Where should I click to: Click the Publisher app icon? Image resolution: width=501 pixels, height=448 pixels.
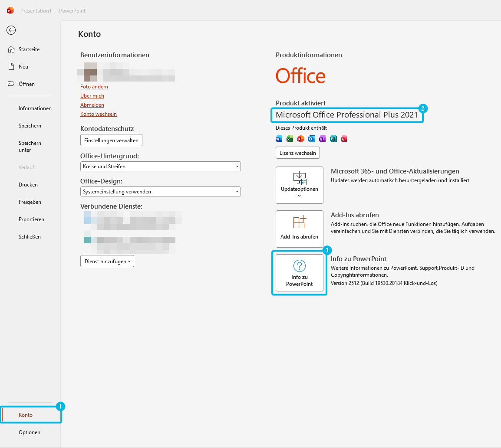coord(333,139)
